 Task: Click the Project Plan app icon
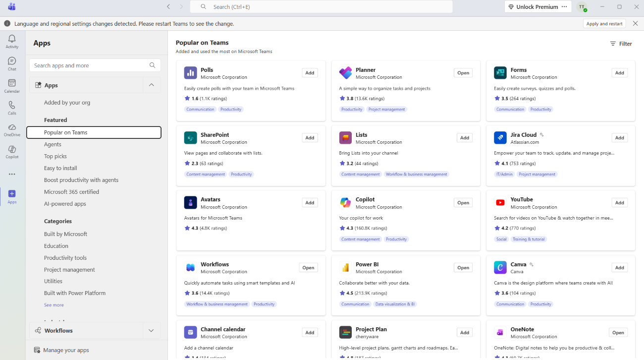(345, 332)
